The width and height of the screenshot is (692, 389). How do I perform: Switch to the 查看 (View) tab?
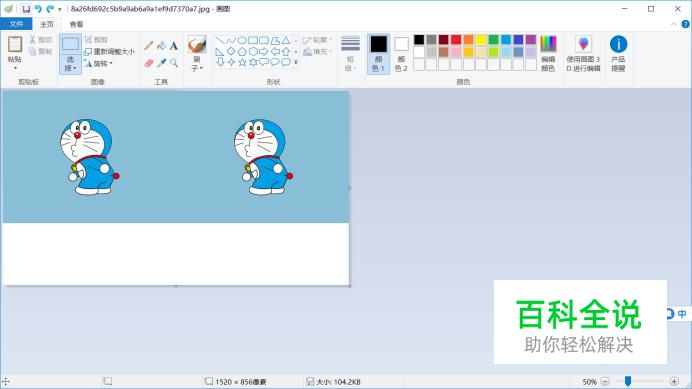(x=76, y=24)
